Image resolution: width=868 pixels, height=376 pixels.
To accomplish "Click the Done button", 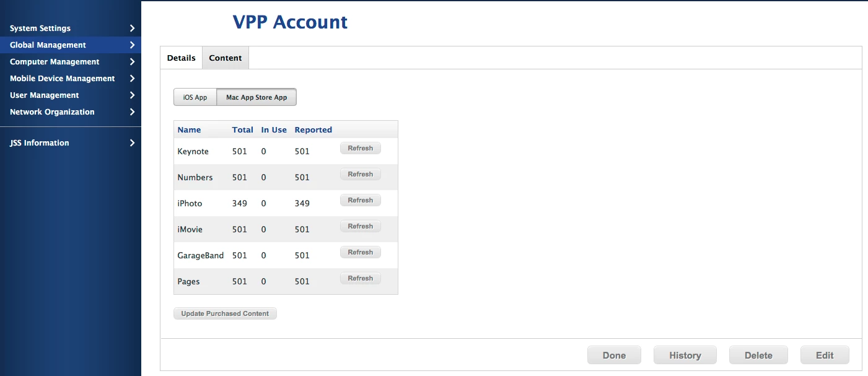I will 615,356.
